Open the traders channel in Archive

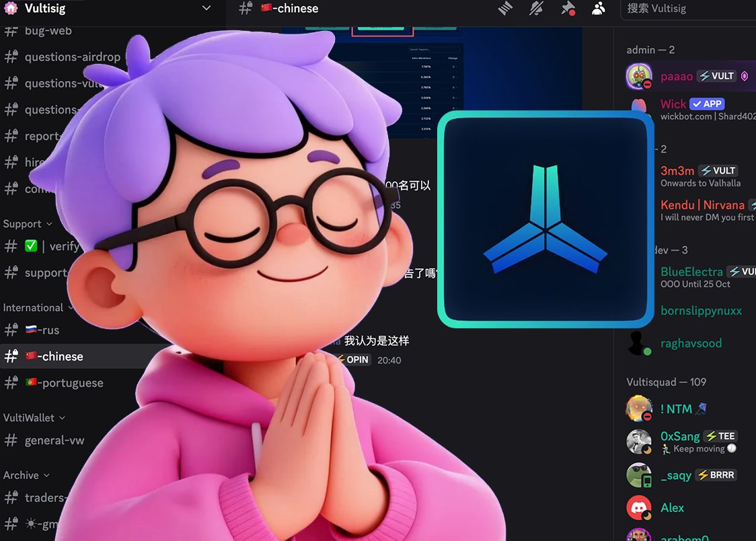(44, 498)
